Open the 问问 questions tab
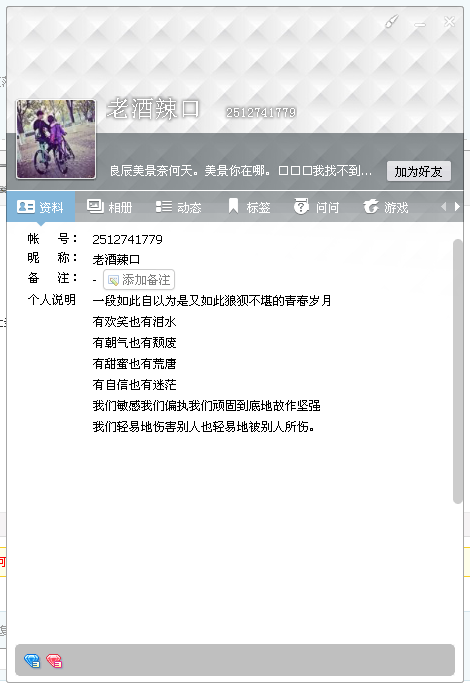Screen dimensions: 470x689 [x=317, y=207]
